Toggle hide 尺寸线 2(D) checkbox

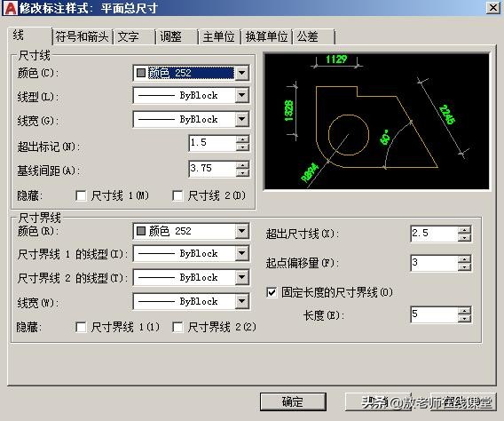(177, 195)
